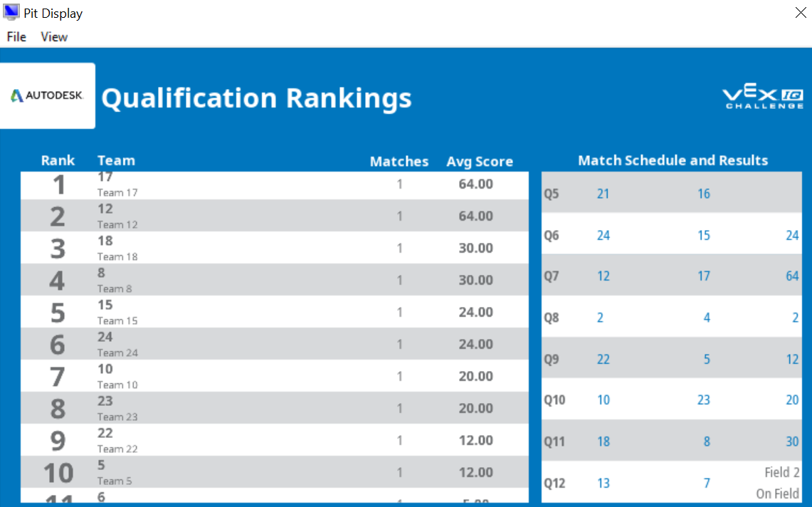Open the View menu
812x507 pixels.
[x=54, y=36]
